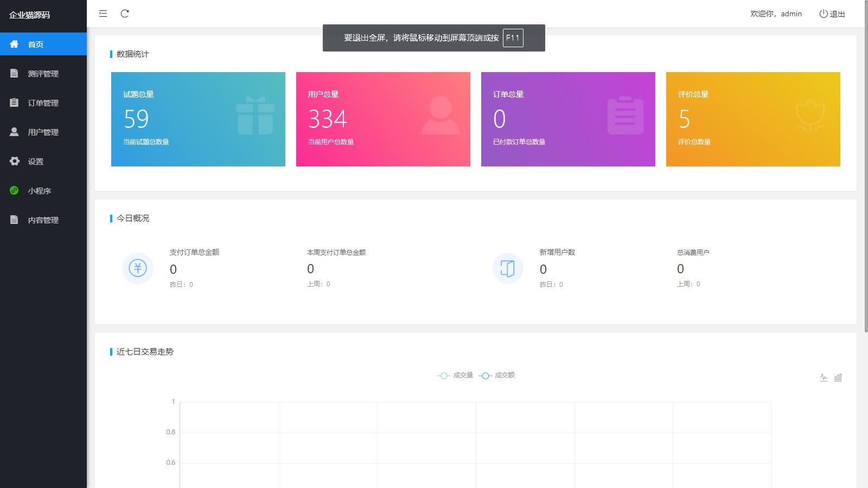Viewport: 868px width, 488px height.
Task: Open the 设置 menu item
Action: (36, 162)
